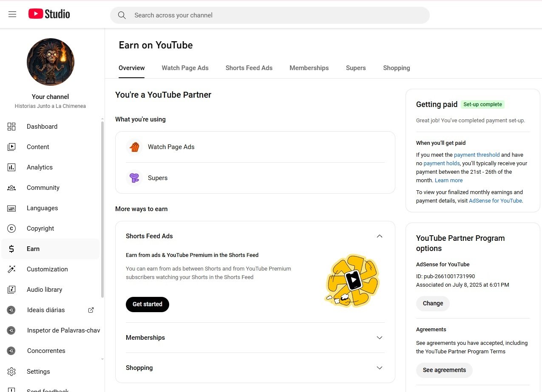Click the Shorts Feed Ads illustration
Screen dimensions: 542x392
(352, 281)
